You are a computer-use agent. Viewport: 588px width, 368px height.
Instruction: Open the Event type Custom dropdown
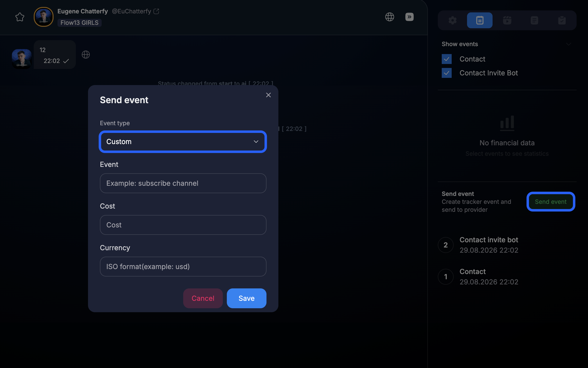(183, 142)
